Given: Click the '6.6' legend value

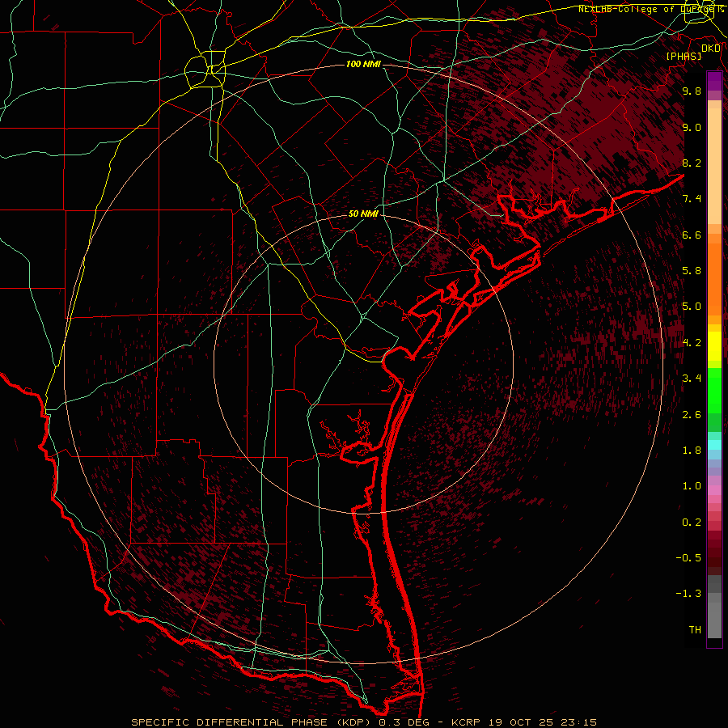Looking at the screenshot, I should point(692,235).
